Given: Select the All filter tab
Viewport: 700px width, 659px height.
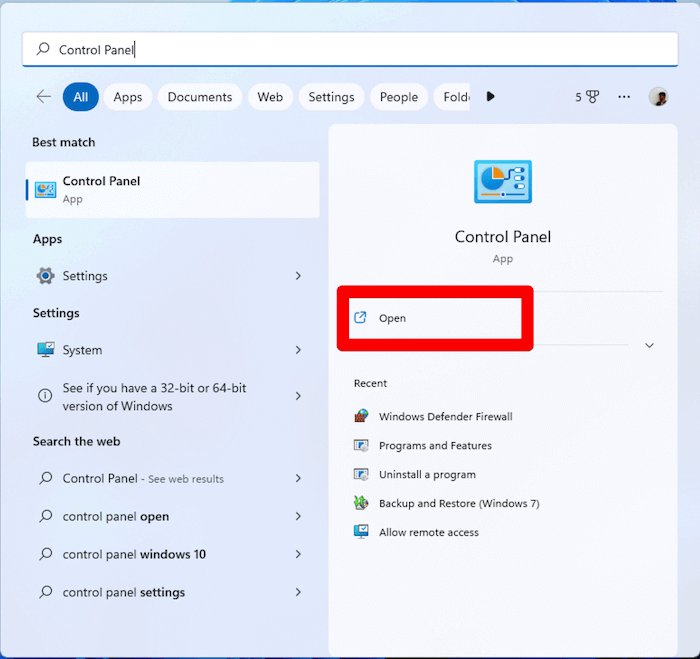Looking at the screenshot, I should (81, 96).
